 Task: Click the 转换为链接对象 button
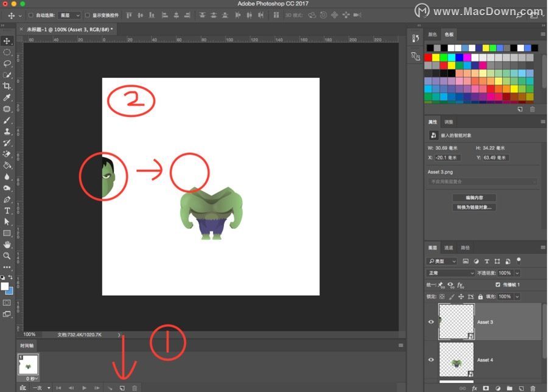(474, 207)
